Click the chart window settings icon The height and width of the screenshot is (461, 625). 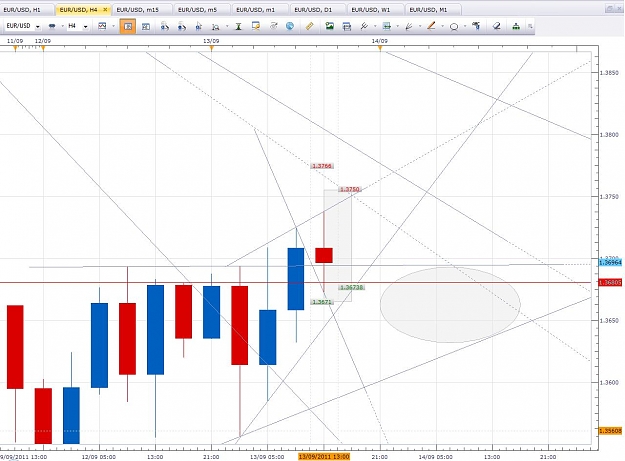pos(256,26)
